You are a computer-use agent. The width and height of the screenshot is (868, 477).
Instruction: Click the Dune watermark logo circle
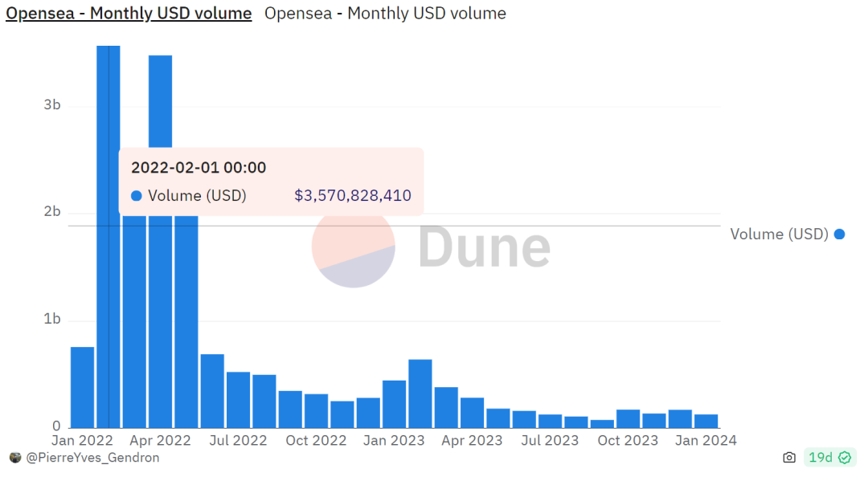[x=354, y=247]
